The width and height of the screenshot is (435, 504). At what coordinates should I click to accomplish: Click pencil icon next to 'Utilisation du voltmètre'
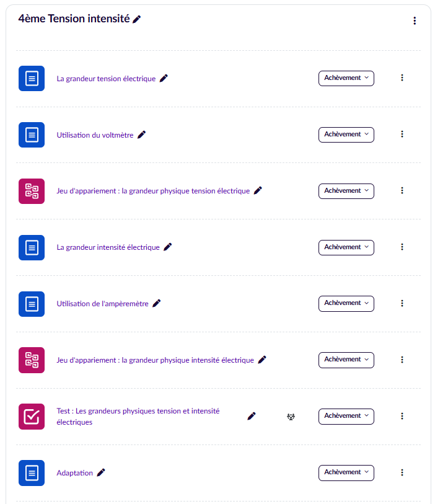coord(142,135)
